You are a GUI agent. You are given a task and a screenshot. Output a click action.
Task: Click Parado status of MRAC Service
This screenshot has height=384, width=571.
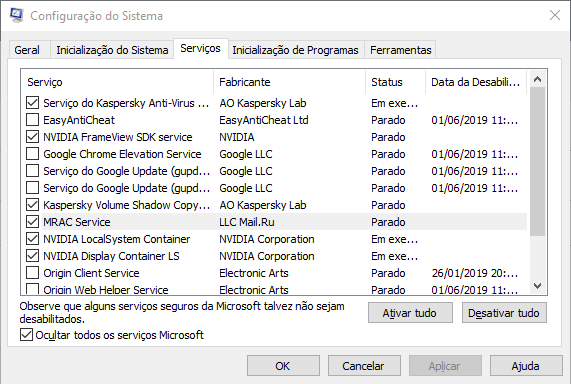(x=388, y=222)
